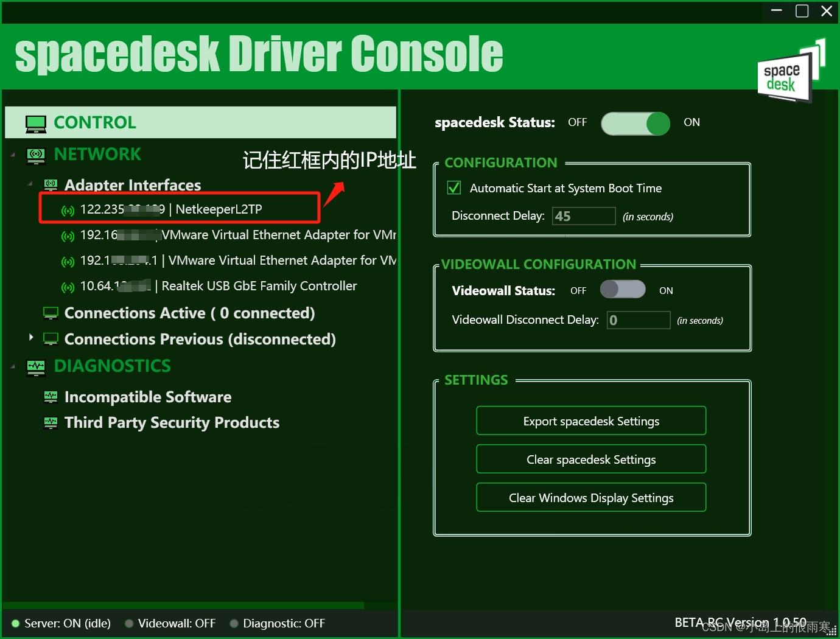
Task: Click signal icon beside Realtek USB GbE adapter
Action: pyautogui.click(x=68, y=287)
